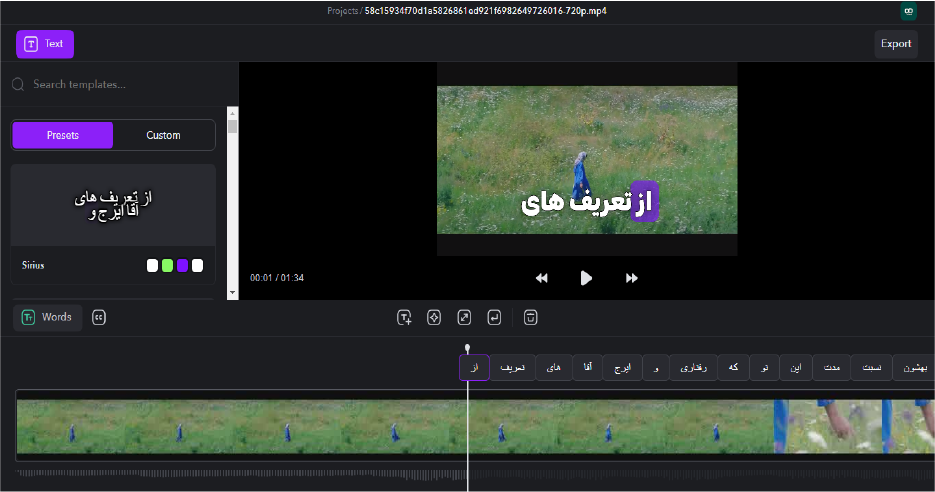Select the word chip 'از' on the timeline
935x492 pixels.
475,367
